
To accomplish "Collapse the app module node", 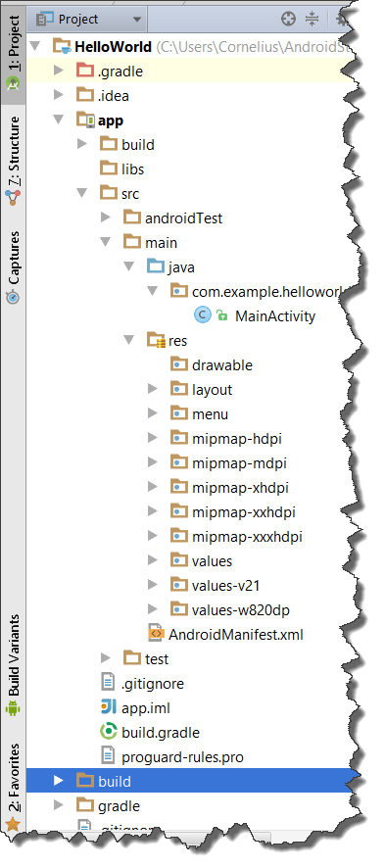I will tap(59, 121).
